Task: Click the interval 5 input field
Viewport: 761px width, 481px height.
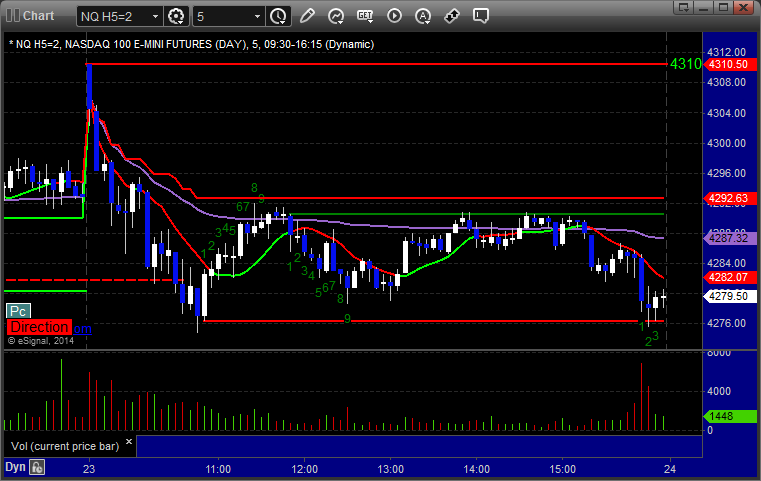Action: pyautogui.click(x=222, y=17)
